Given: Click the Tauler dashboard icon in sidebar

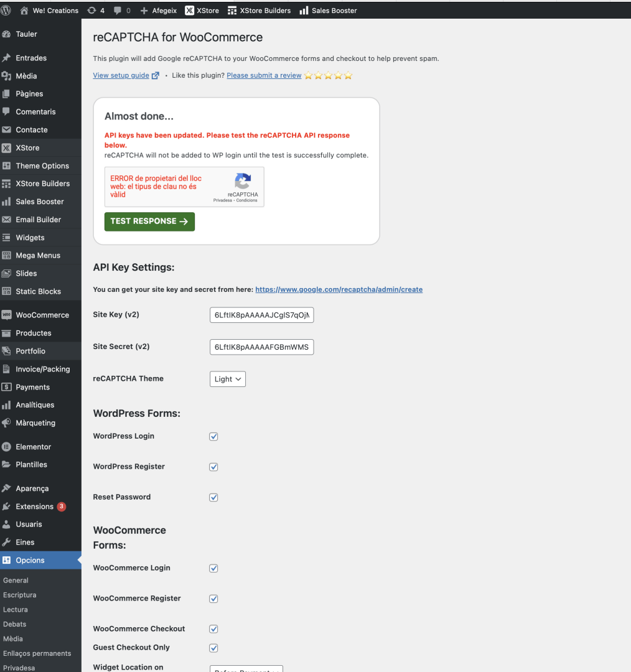Looking at the screenshot, I should (6, 34).
